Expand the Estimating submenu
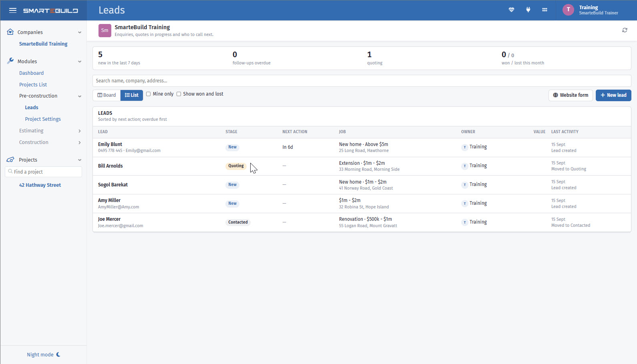 (x=80, y=131)
